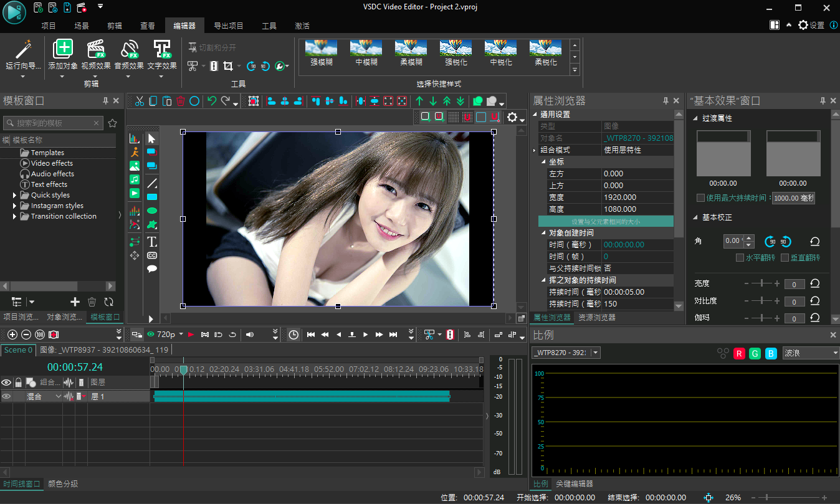
Task: Collapse the 坐标 section
Action: pyautogui.click(x=543, y=162)
